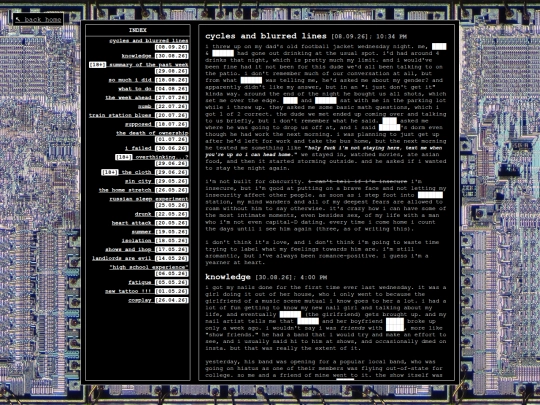This screenshot has width=540, height=405.
Task: Open '"high school experience"' index entry
Action: 149,267
